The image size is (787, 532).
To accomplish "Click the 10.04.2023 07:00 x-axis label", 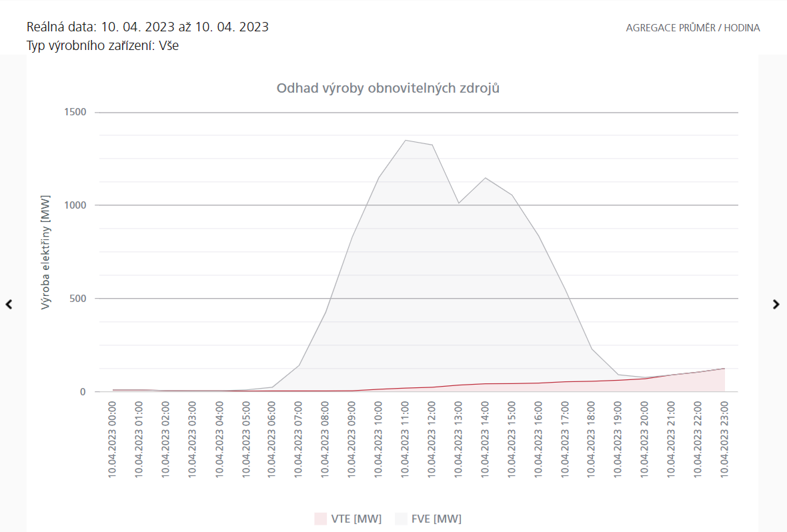I will pos(298,439).
